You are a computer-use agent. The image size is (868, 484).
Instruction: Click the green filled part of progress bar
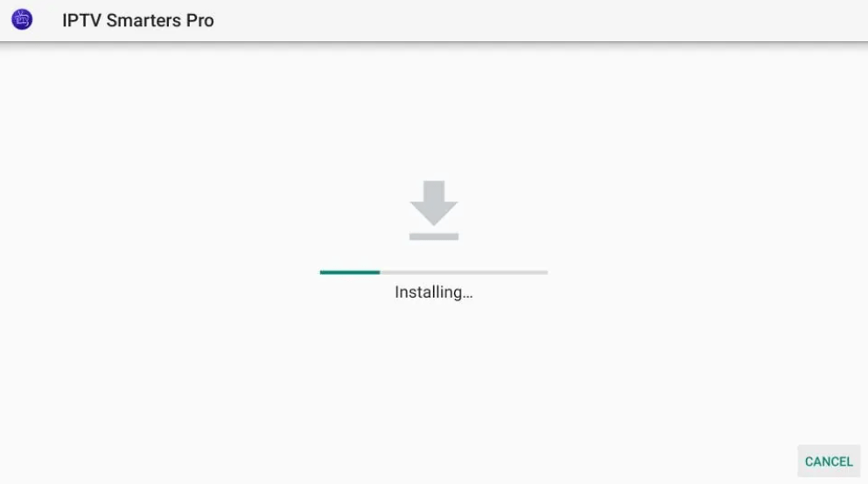pyautogui.click(x=350, y=272)
